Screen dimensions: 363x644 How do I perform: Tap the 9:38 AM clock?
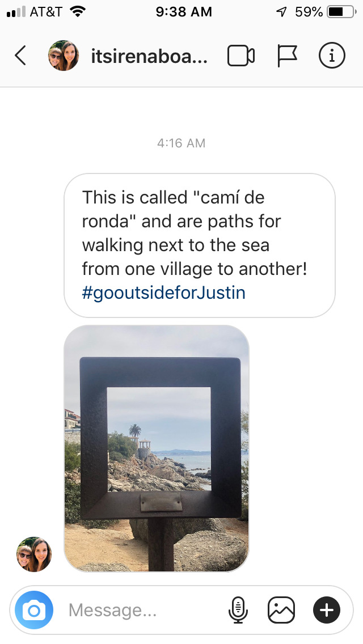tap(184, 12)
